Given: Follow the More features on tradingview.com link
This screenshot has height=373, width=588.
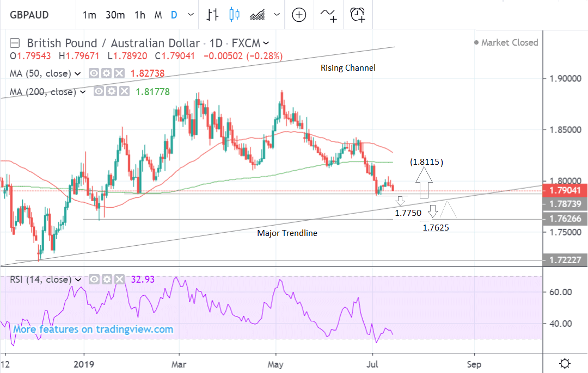Looking at the screenshot, I should click(x=93, y=330).
